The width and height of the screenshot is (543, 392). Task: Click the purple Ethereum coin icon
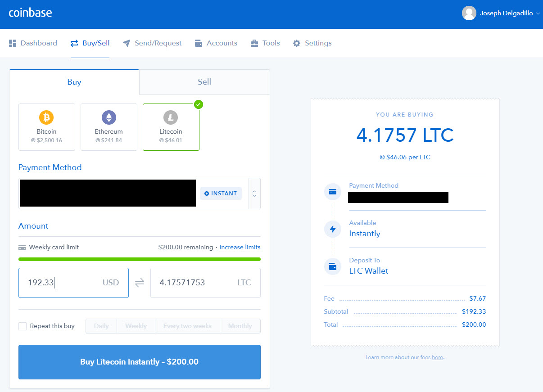click(x=109, y=118)
